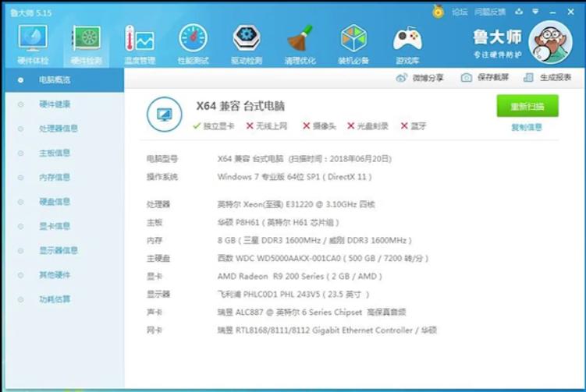Screen dimensions: 586x392
Task: Click the 生成报表 generate report label
Action: click(556, 77)
